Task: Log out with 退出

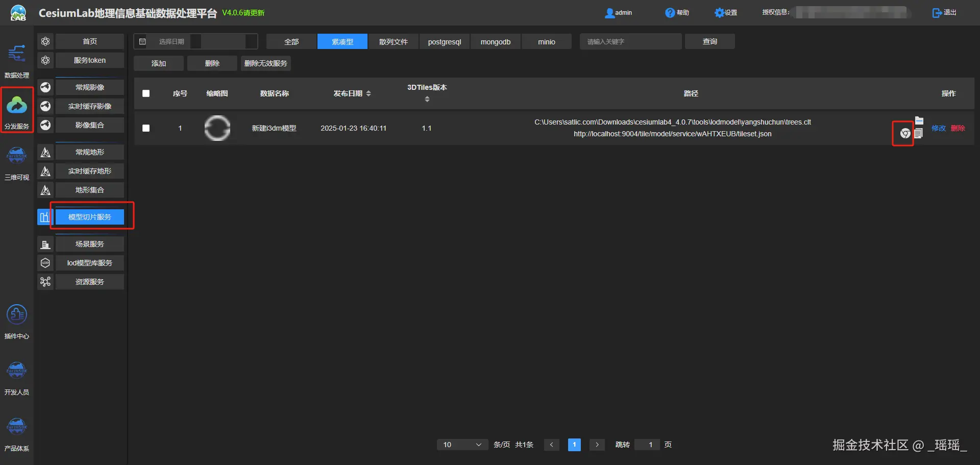Action: pyautogui.click(x=944, y=13)
